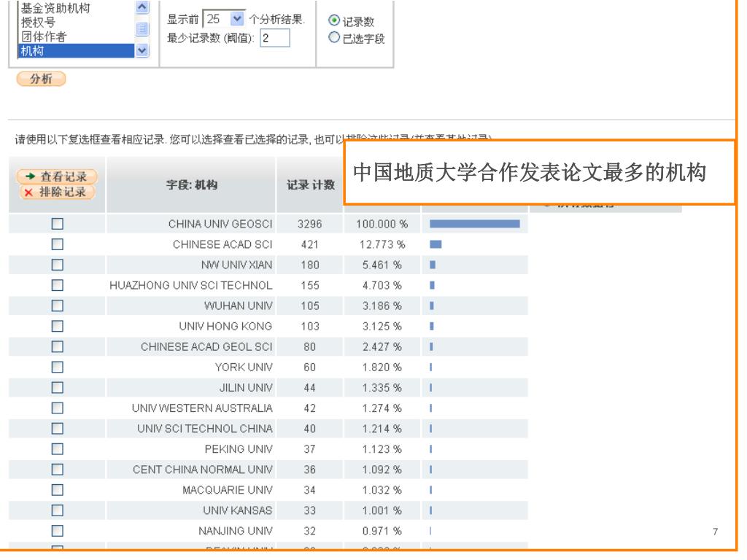Viewport: 747px width, 560px height.
Task: Check the UNIV HONG KONG checkbox
Action: (57, 326)
